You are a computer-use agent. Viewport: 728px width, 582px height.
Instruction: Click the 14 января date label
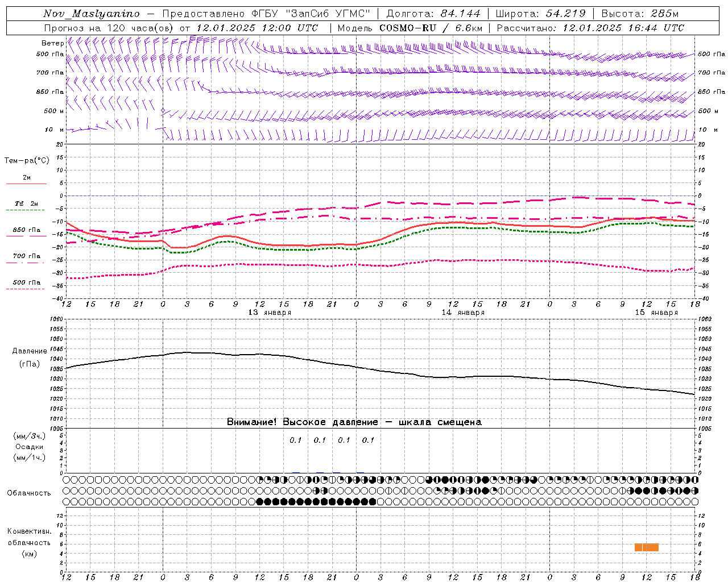(x=463, y=313)
